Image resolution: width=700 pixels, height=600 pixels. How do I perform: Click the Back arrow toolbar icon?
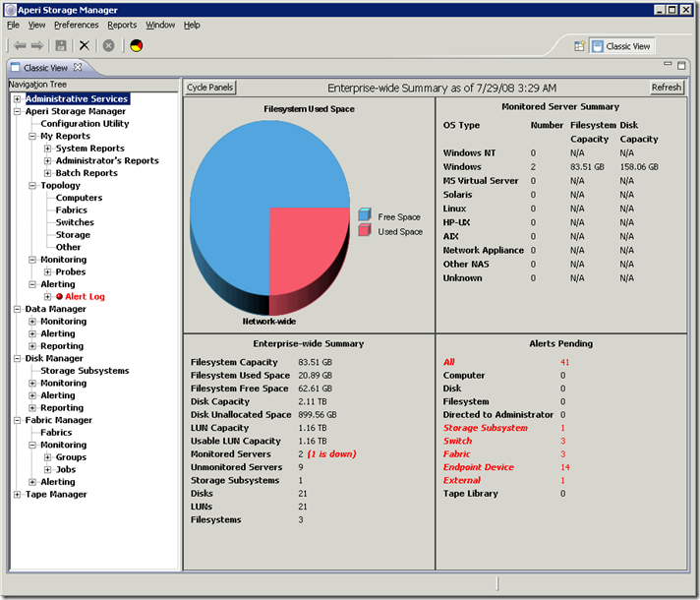20,45
